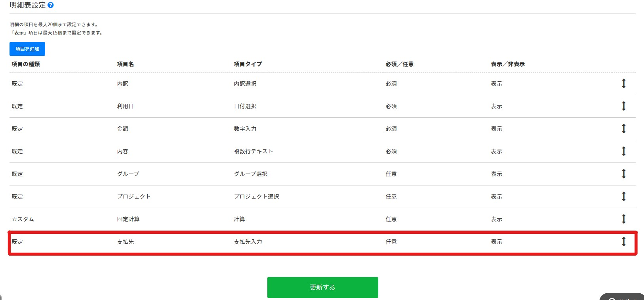Click the sort arrow for プロジェクト row
This screenshot has width=644, height=300.
(x=623, y=197)
